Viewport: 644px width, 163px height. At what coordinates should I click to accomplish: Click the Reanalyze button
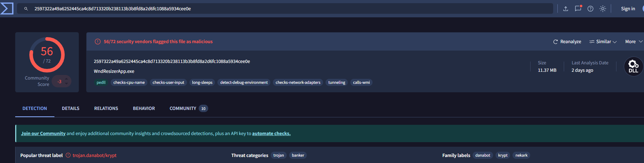(x=567, y=42)
